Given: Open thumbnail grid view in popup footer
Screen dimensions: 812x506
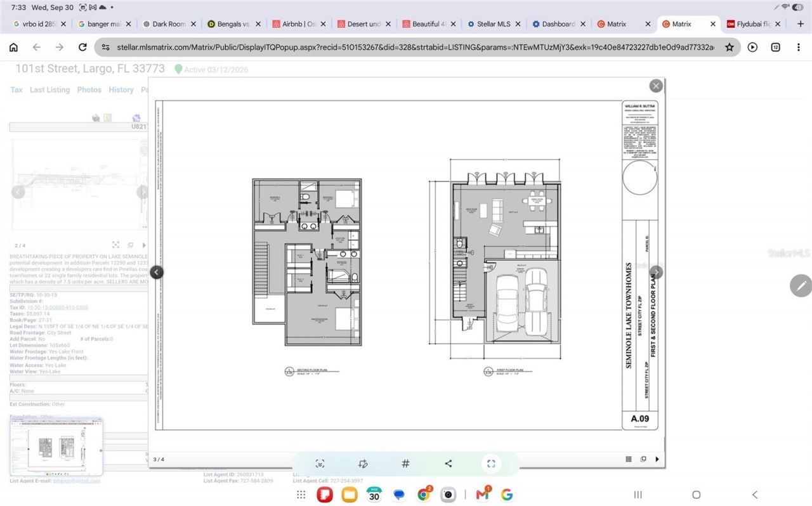Looking at the screenshot, I should (x=629, y=459).
